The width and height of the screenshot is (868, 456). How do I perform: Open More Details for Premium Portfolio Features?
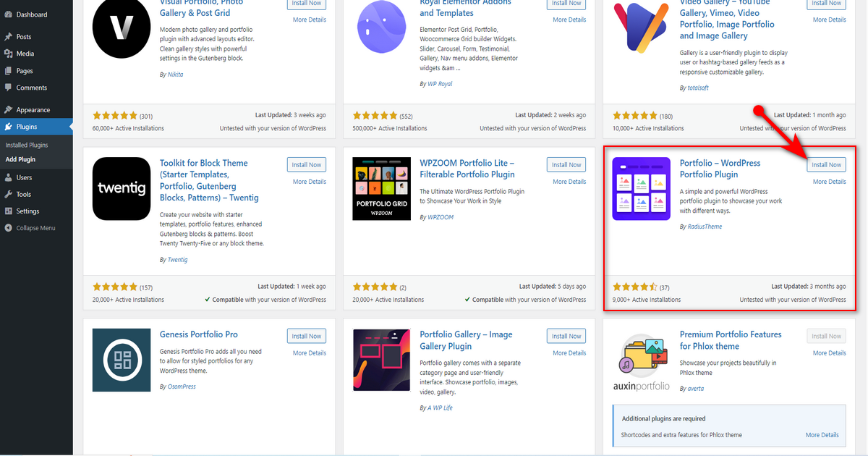point(829,353)
